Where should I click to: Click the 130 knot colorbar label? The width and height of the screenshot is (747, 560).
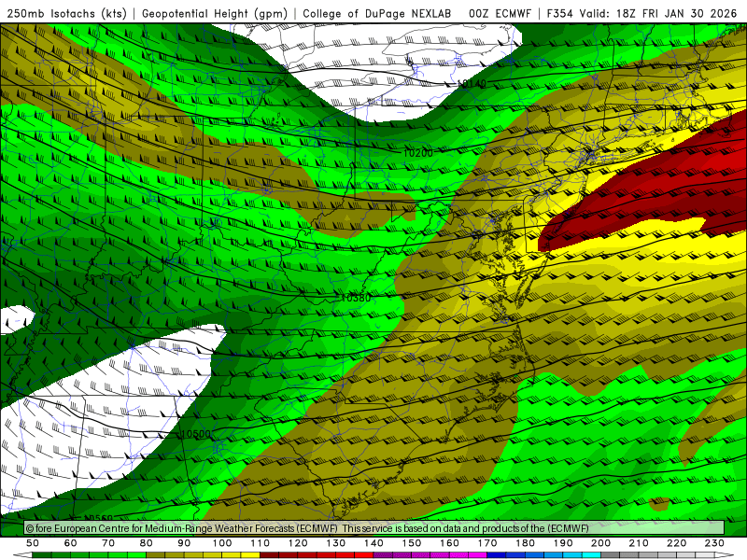(336, 543)
